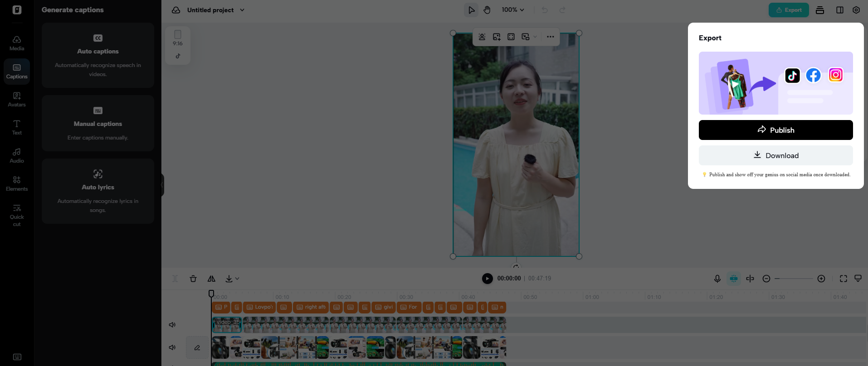The width and height of the screenshot is (868, 366).
Task: Select the 'Lovpo' caption clip
Action: [260, 307]
